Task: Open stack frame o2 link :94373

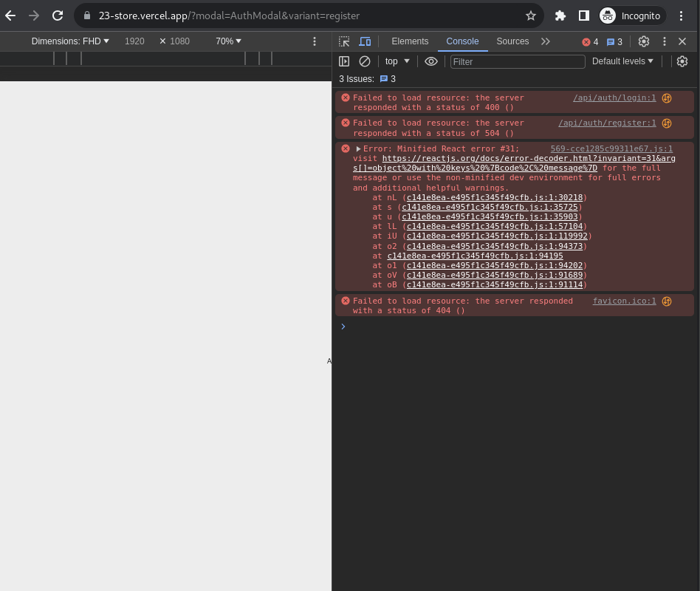Action: point(495,246)
